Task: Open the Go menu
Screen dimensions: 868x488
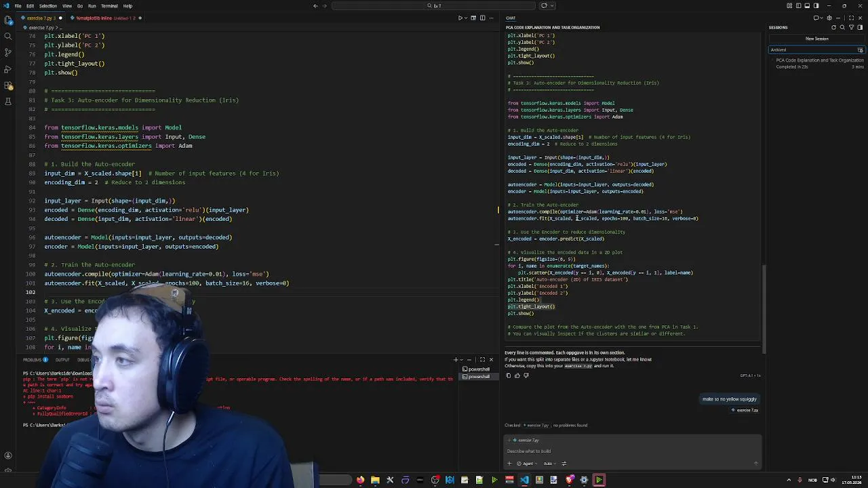Action: 80,5
